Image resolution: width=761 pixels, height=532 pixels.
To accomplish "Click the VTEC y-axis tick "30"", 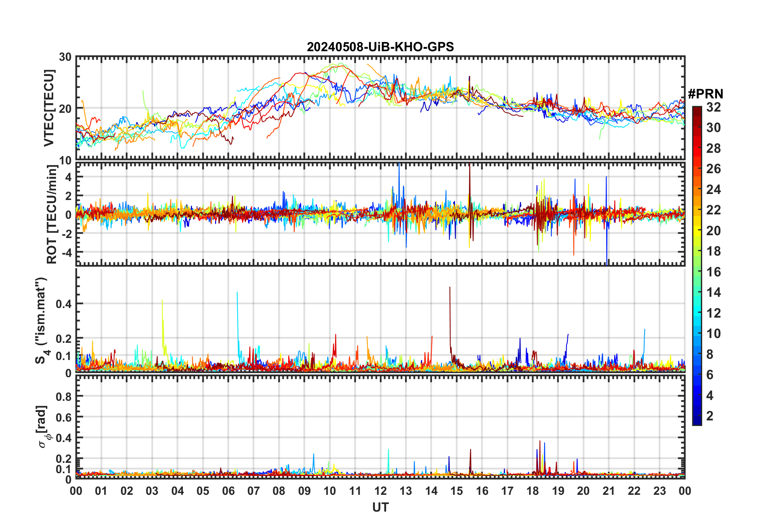I will (x=65, y=57).
